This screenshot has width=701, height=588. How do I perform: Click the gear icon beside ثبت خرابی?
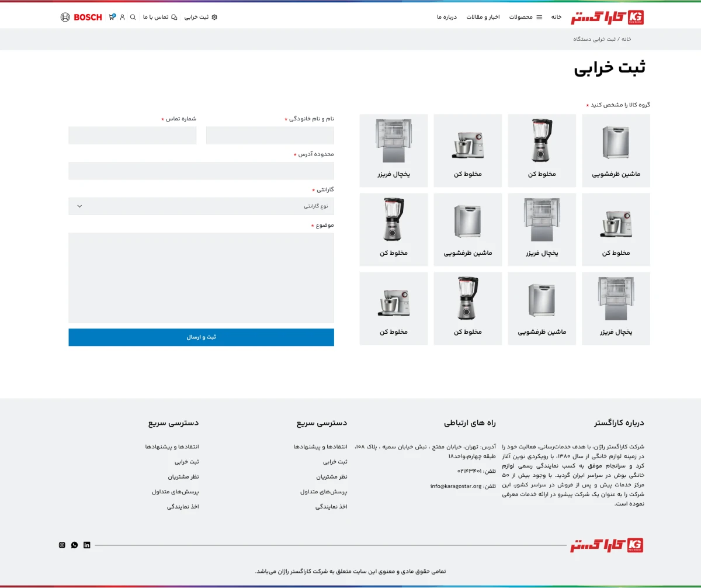pyautogui.click(x=214, y=17)
